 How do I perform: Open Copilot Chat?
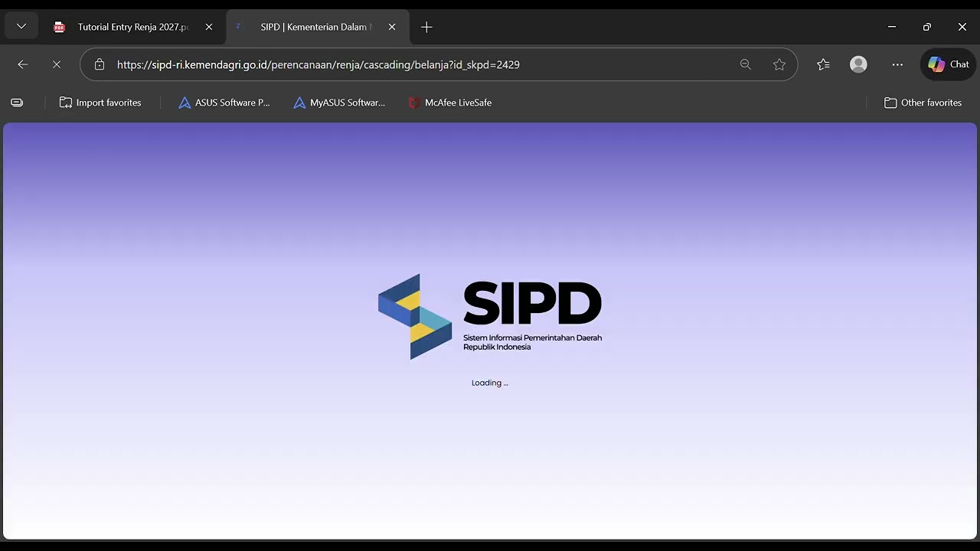(949, 64)
